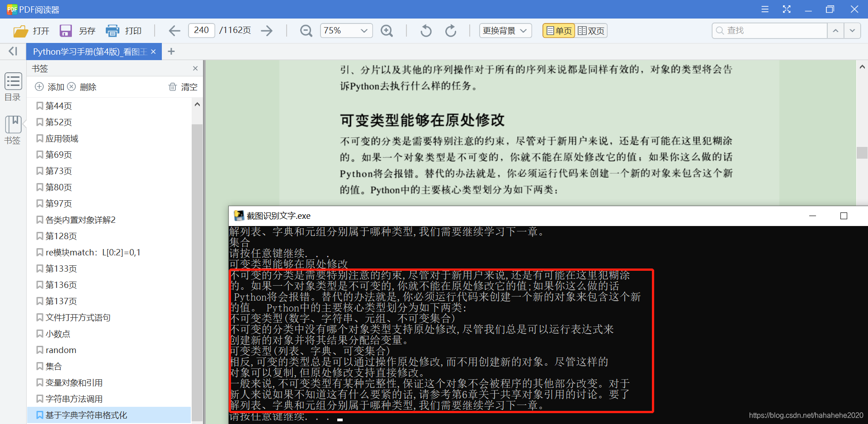Viewport: 868px width, 424px height.
Task: Click bookmark list scroll up arrow
Action: click(x=197, y=104)
